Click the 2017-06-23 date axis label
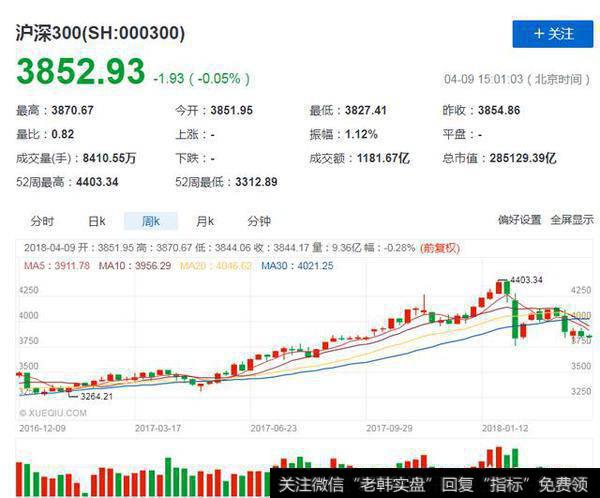The image size is (600, 498). (274, 428)
